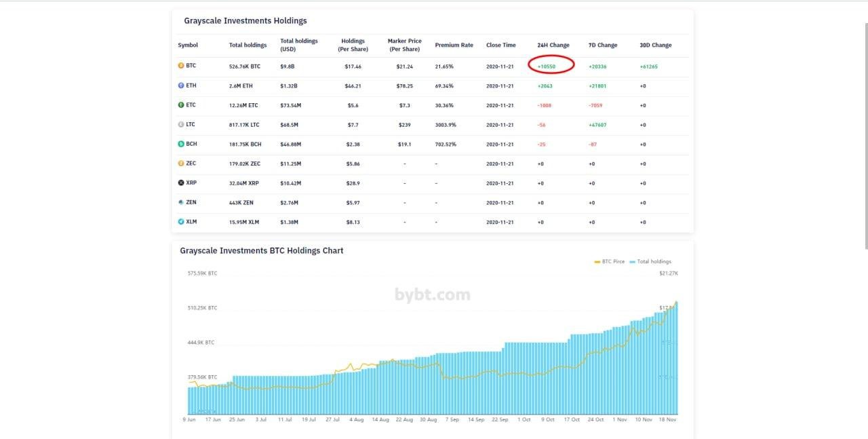Click the 32.04M XRP holdings cell
This screenshot has height=439, width=868.
pyautogui.click(x=244, y=183)
